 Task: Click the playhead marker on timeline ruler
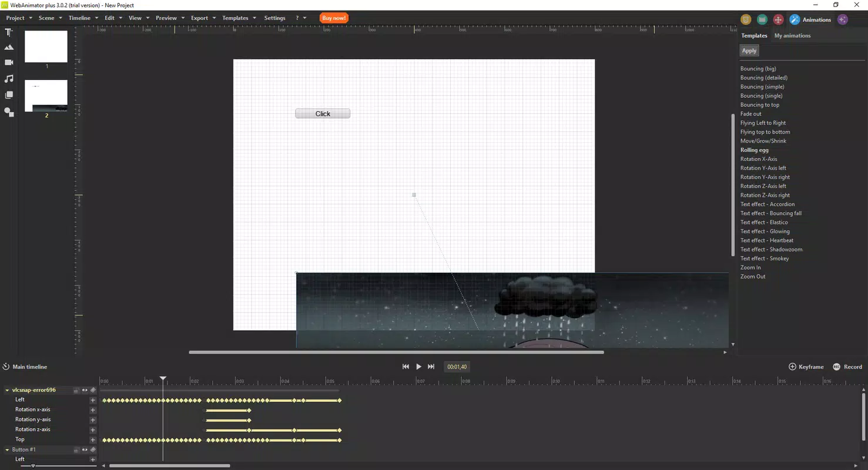(x=163, y=379)
